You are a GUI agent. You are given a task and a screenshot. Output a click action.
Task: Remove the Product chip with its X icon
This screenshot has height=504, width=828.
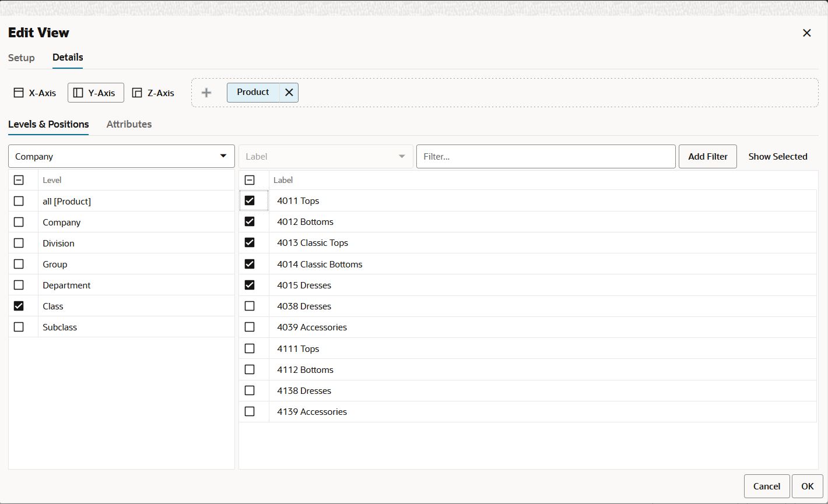[x=289, y=92]
